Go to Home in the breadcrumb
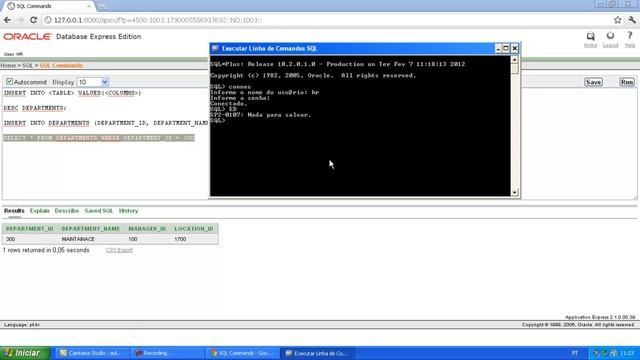 pyautogui.click(x=8, y=65)
